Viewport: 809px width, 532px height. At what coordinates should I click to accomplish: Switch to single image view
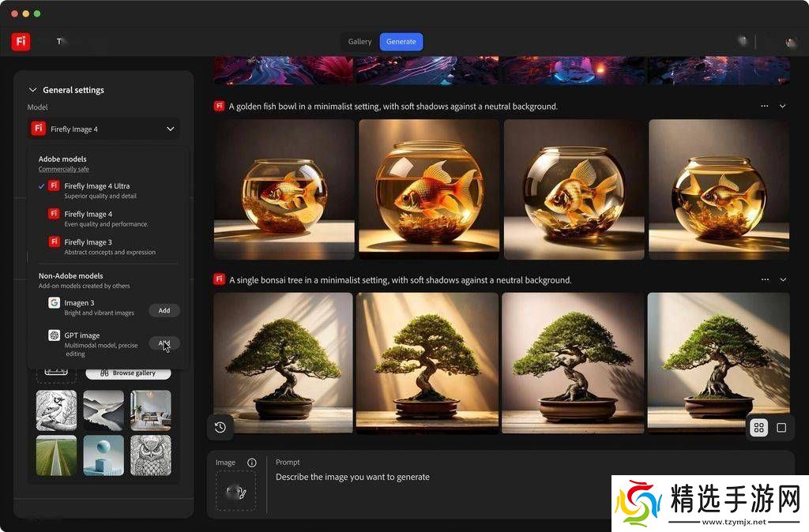pos(781,428)
